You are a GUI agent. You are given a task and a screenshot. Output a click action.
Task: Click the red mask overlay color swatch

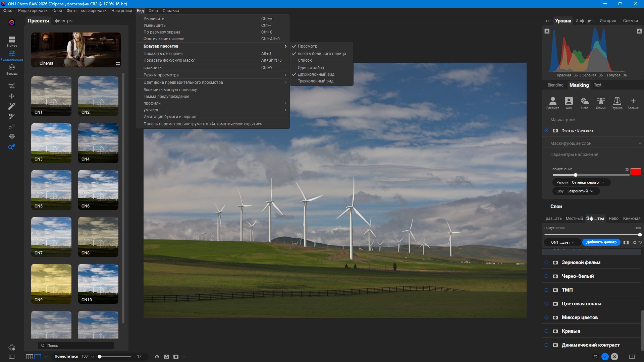click(635, 172)
